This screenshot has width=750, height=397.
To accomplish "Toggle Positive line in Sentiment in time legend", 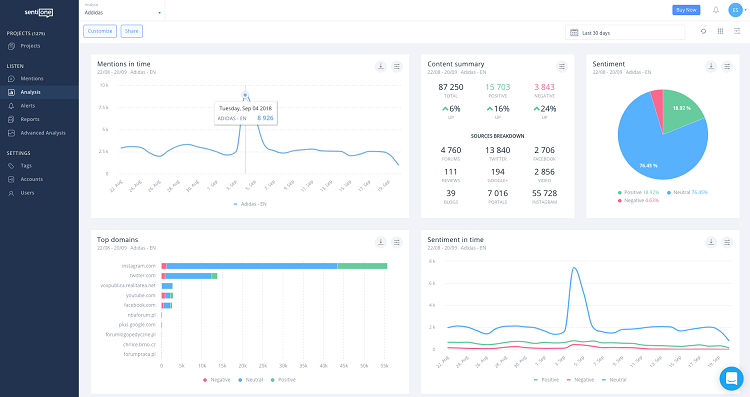I will click(546, 380).
